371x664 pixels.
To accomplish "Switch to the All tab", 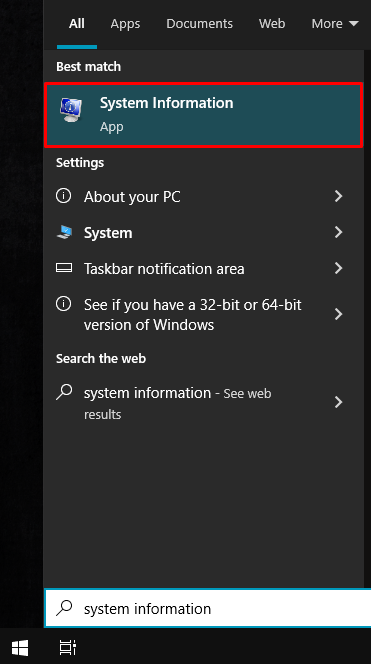I will pyautogui.click(x=77, y=24).
